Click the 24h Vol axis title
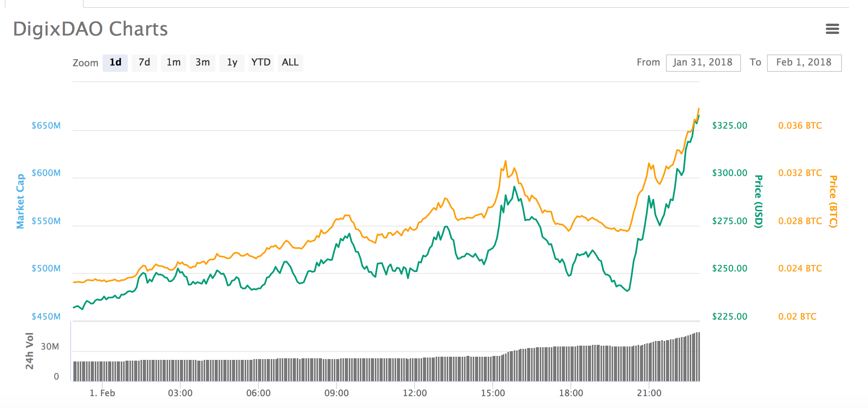The width and height of the screenshot is (868, 408). tap(30, 351)
